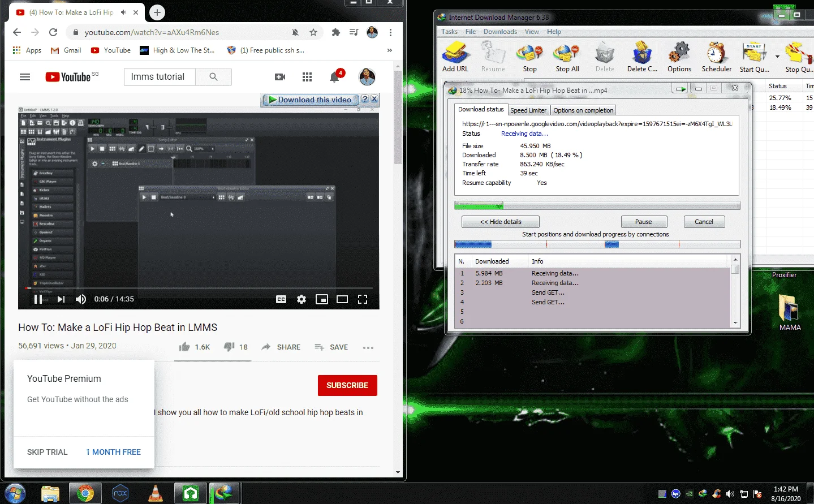Screen dimensions: 814x504
Task: Open a new Chrome tab
Action: pyautogui.click(x=157, y=12)
